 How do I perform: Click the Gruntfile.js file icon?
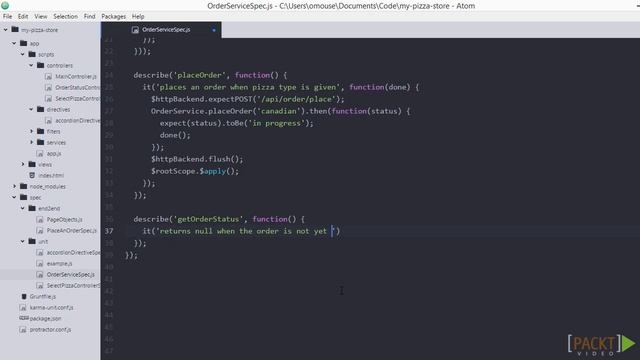tap(24, 296)
